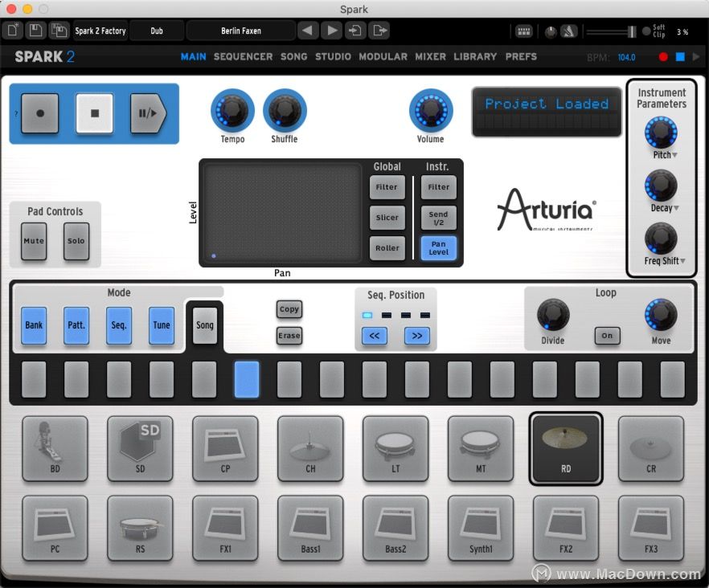Open the MIDI keyboard settings icon
The image size is (709, 588).
click(523, 31)
